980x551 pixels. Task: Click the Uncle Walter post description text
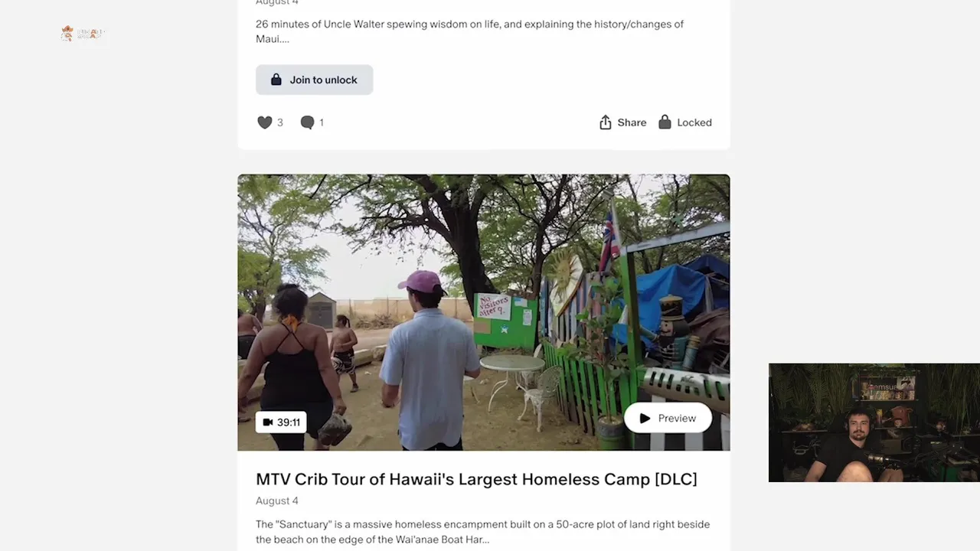click(x=469, y=31)
